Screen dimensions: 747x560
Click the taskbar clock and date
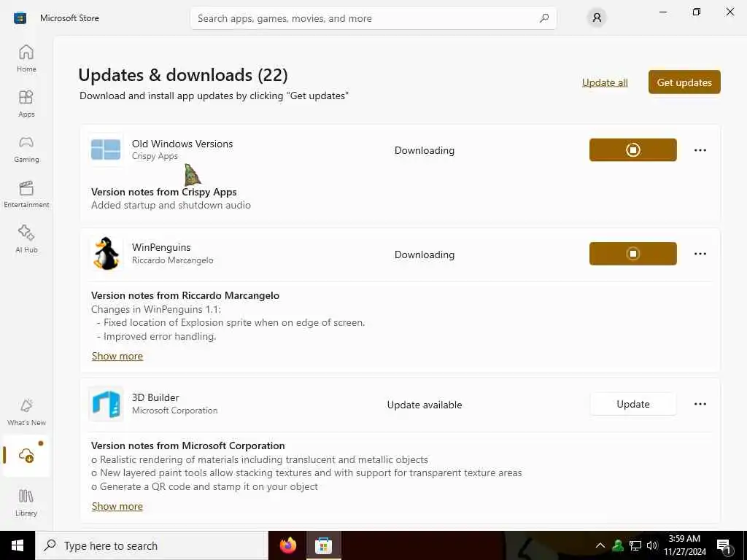pos(684,545)
